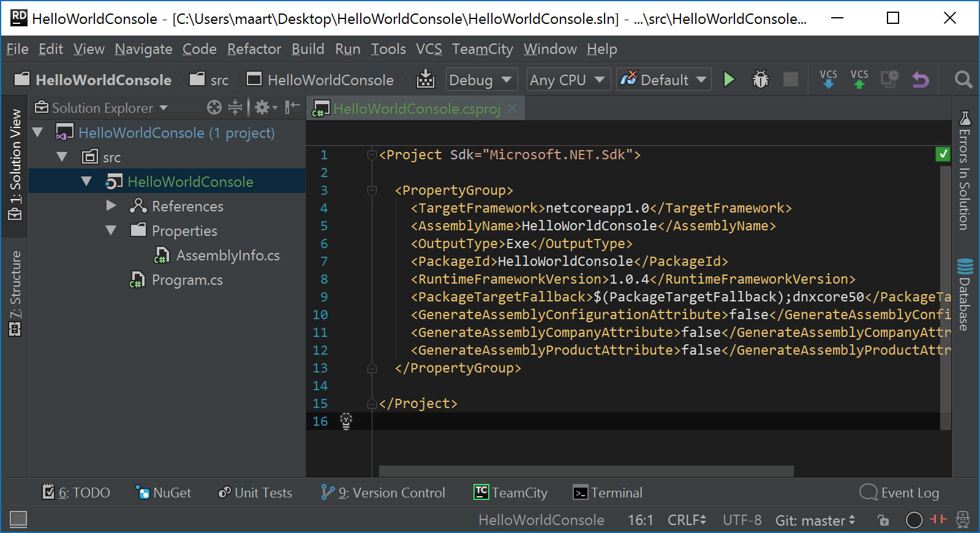Open the TeamCity tool window
980x533 pixels.
(x=511, y=493)
